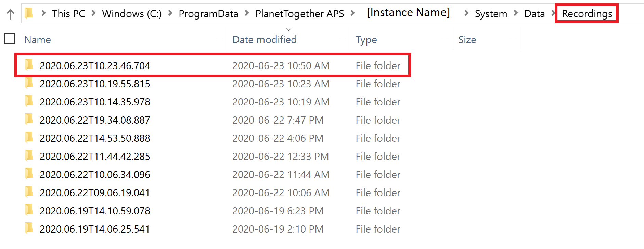Select the 2020.06.22T14.53.50.888 row date
The image size is (644, 249).
278,138
